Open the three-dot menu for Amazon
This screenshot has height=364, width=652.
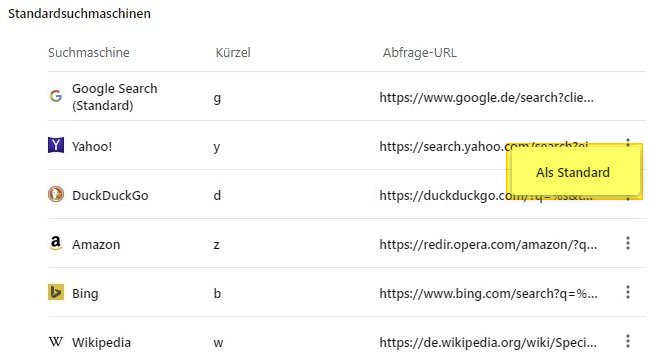coord(628,243)
